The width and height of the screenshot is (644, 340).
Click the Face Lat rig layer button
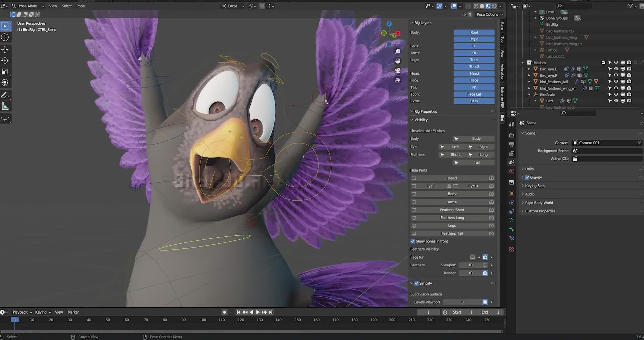[474, 94]
